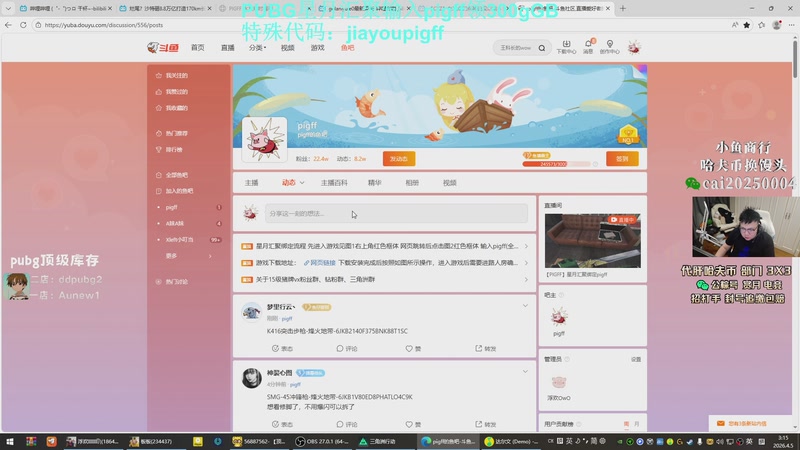Viewport: 800px width, 450px height.
Task: Select 周 in 用户贡献榜
Action: [626, 424]
